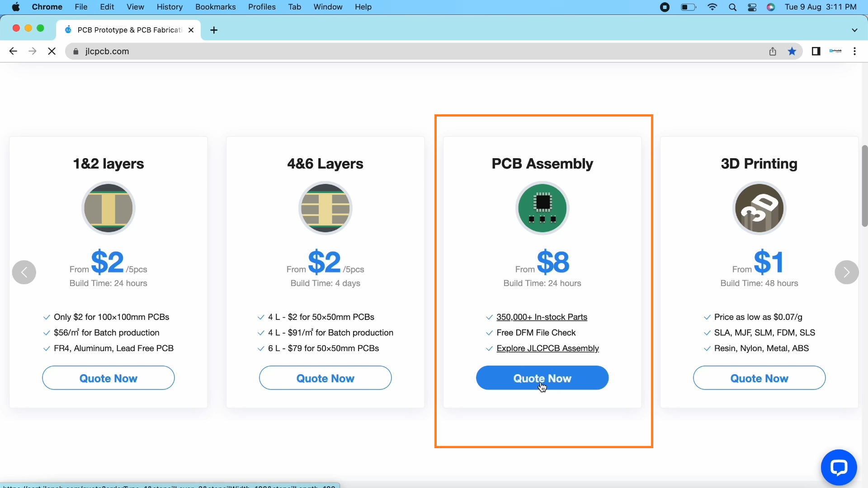Quote Now for 3D Printing
Viewport: 868px width, 488px height.
coord(759,378)
